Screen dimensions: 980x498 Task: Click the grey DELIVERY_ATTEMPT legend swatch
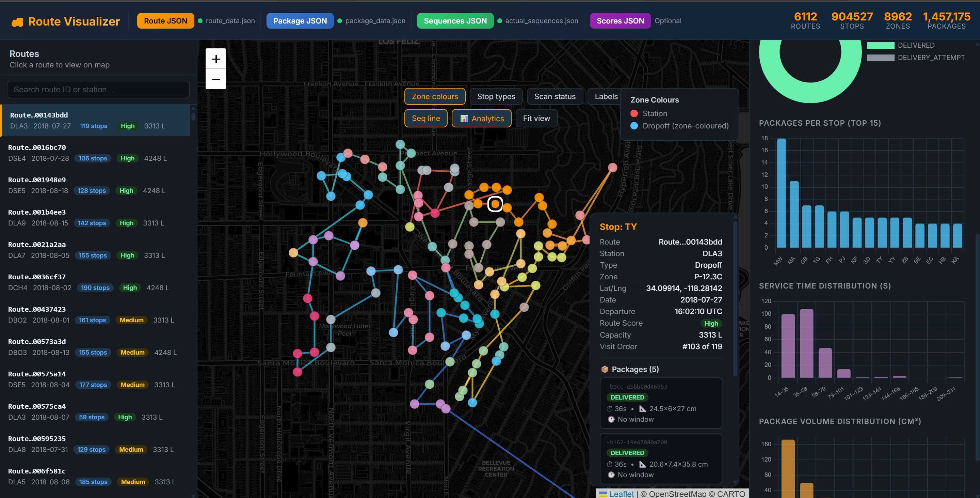[880, 58]
